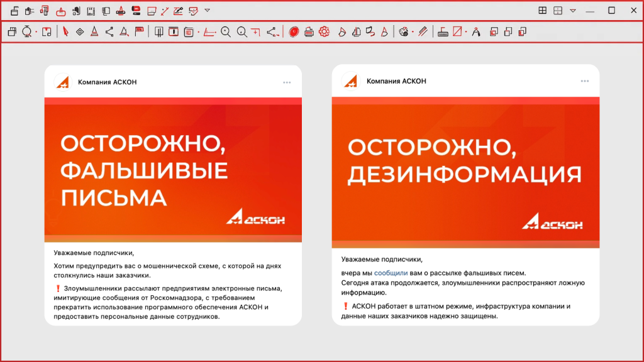The image size is (644, 362).
Task: Open options menu on the second АСКОН post
Action: click(x=585, y=81)
